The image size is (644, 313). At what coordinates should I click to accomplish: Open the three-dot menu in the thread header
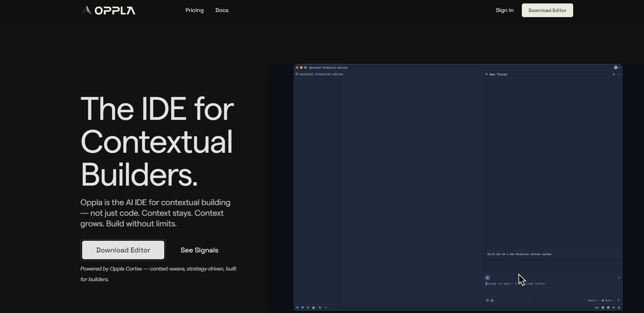(619, 74)
